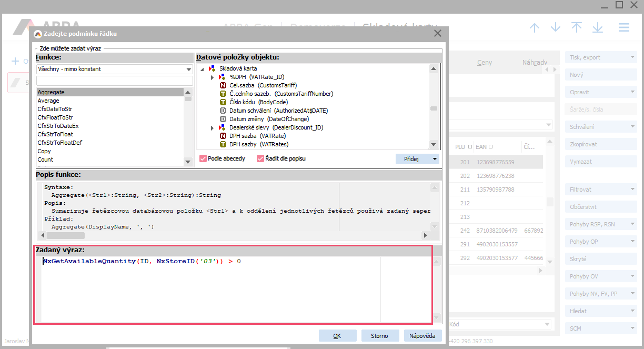Select DPH sazby (VATRates) item

click(259, 144)
